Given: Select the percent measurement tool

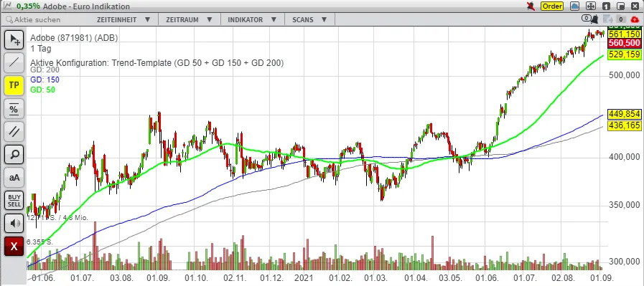Looking at the screenshot, I should coord(14,108).
